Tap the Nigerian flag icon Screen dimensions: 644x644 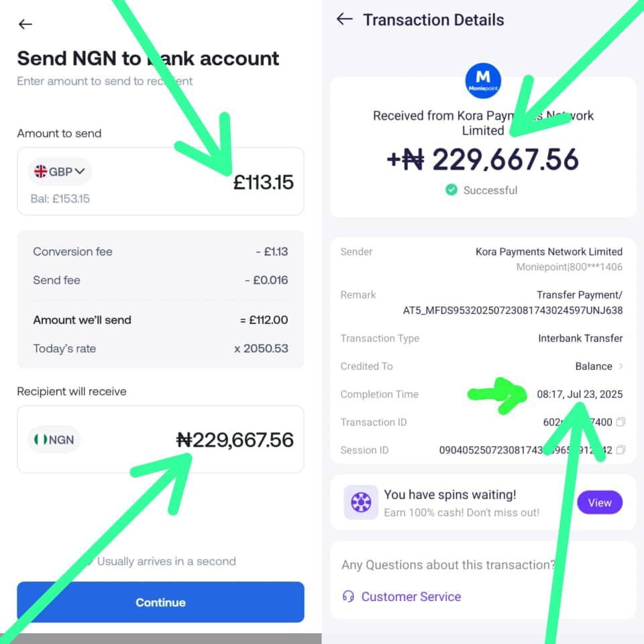[40, 439]
